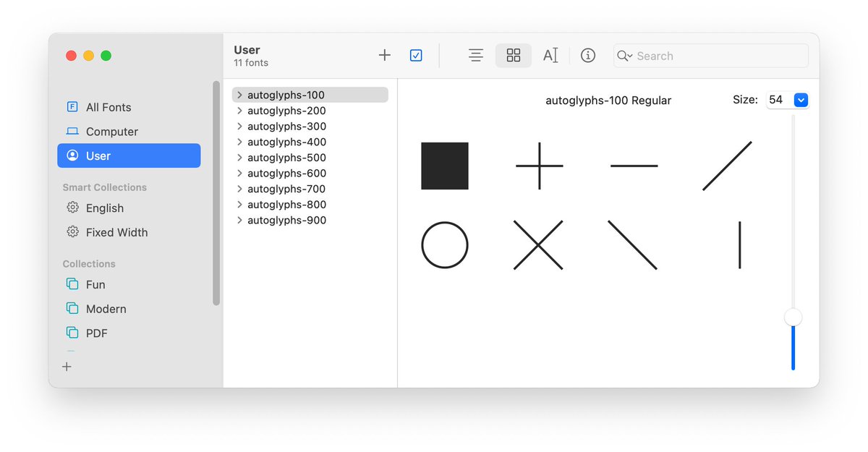
Task: Switch to Custom text preview icon
Action: tap(550, 56)
